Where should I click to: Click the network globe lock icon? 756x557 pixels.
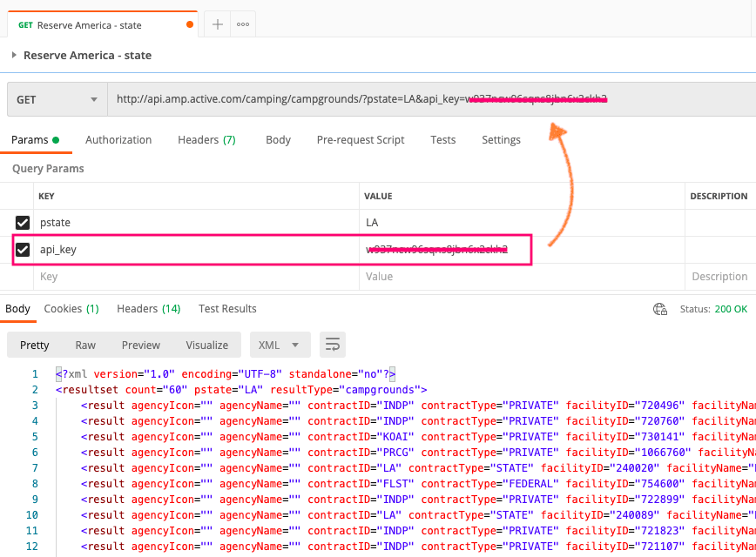[660, 309]
